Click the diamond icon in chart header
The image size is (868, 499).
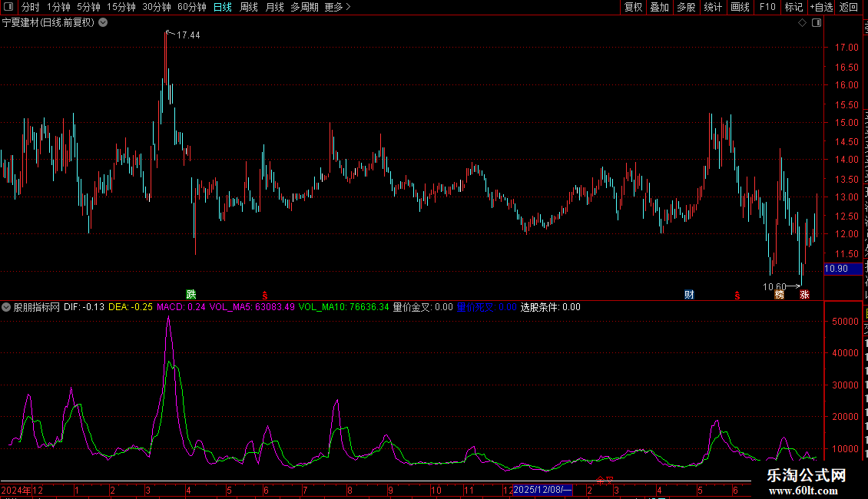(802, 23)
